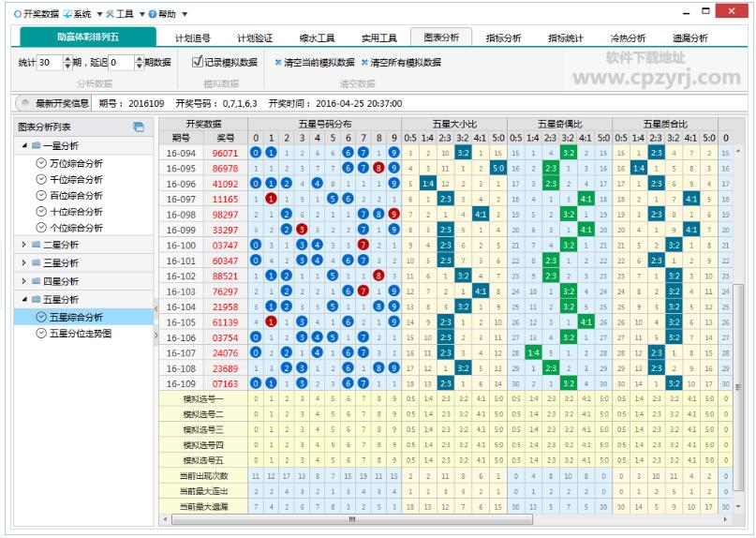Switch to the 指标分析 tab
Image resolution: width=756 pixels, height=538 pixels.
pyautogui.click(x=503, y=38)
